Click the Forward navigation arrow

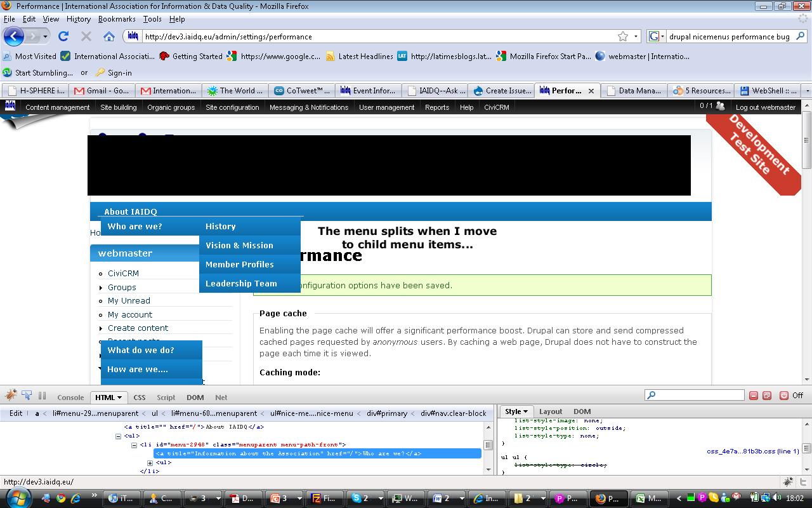pyautogui.click(x=34, y=37)
